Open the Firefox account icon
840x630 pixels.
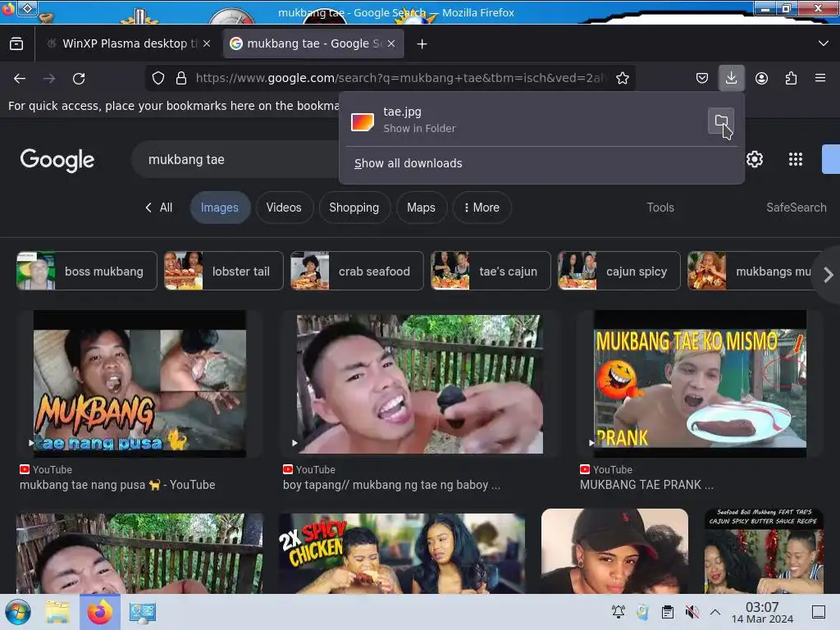pyautogui.click(x=761, y=78)
